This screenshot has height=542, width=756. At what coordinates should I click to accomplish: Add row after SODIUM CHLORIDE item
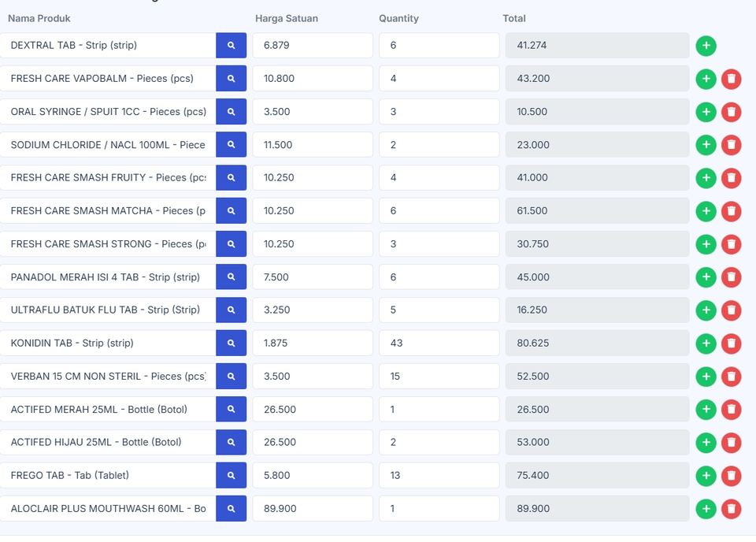click(706, 145)
